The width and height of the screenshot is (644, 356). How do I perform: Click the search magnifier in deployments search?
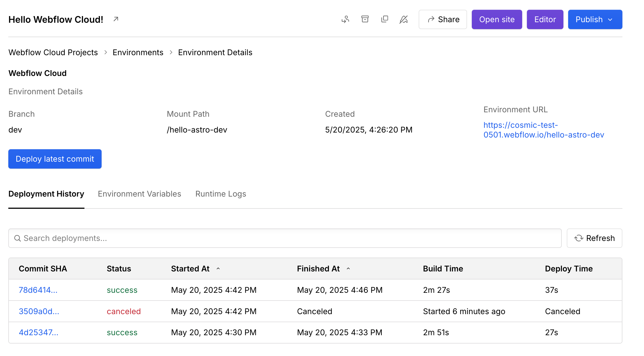click(18, 238)
